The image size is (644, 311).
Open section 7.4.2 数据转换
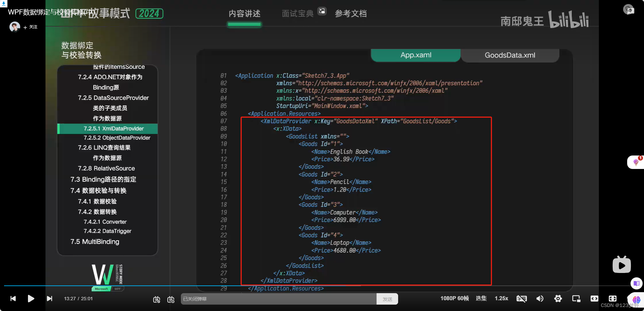click(97, 212)
